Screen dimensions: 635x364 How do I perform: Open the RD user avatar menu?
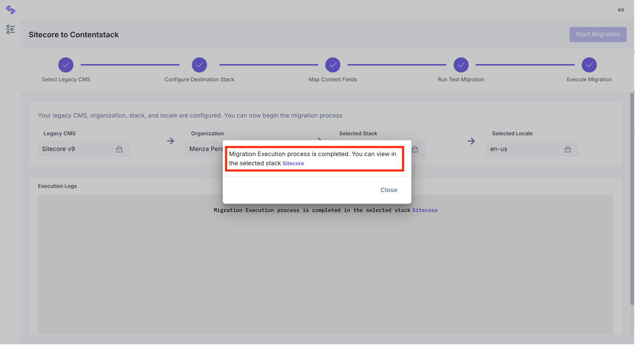coord(621,10)
